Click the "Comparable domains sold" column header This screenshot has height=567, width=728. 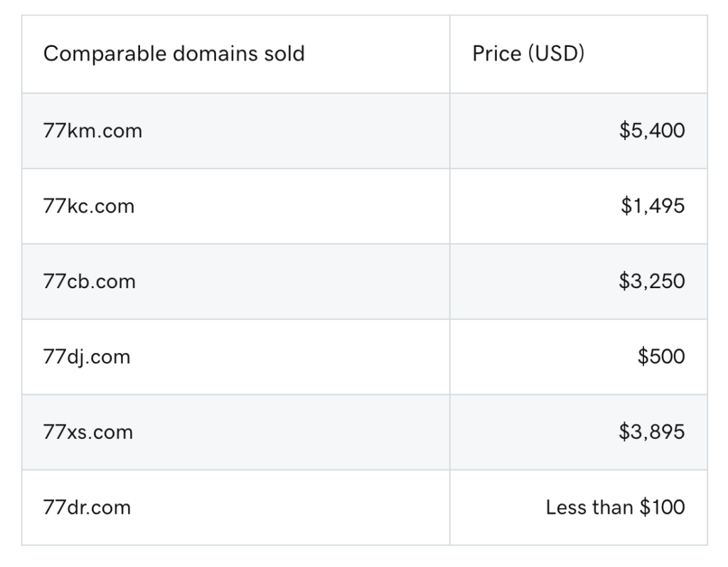pyautogui.click(x=173, y=54)
